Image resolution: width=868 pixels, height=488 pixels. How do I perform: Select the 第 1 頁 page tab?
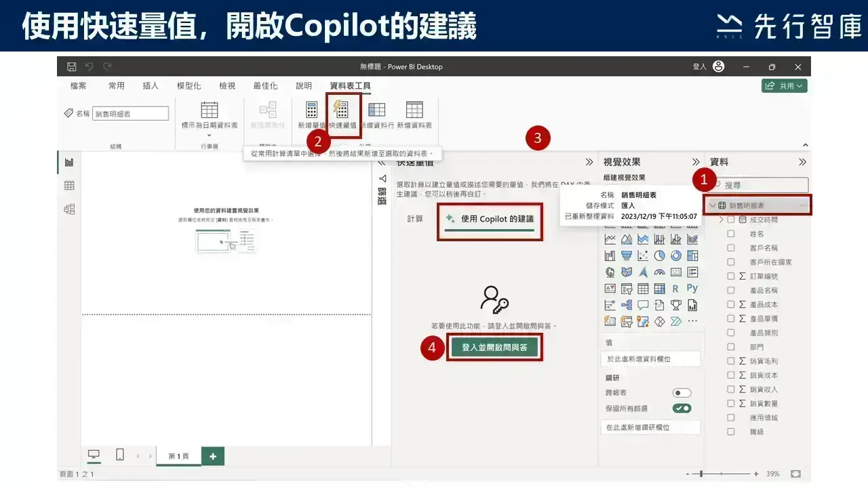(x=179, y=456)
